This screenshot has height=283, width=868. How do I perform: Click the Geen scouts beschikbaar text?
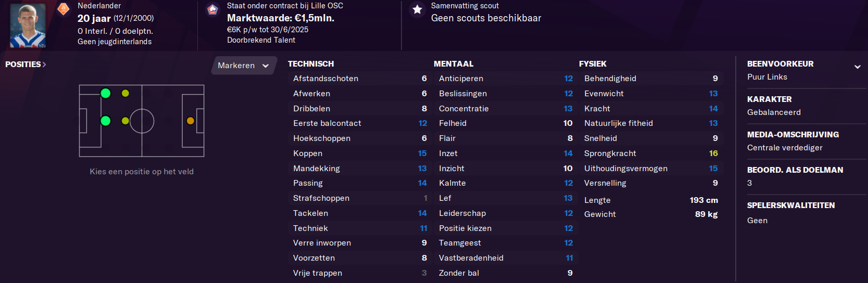point(486,18)
